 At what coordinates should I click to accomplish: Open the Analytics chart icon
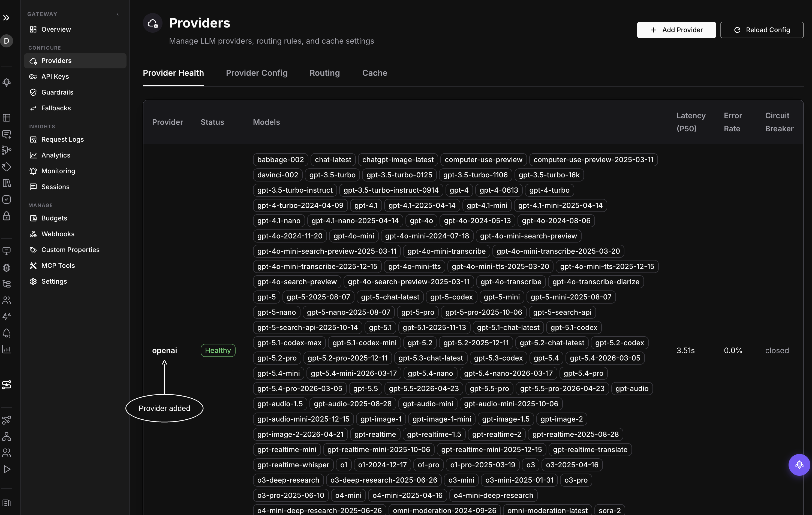[x=33, y=155]
